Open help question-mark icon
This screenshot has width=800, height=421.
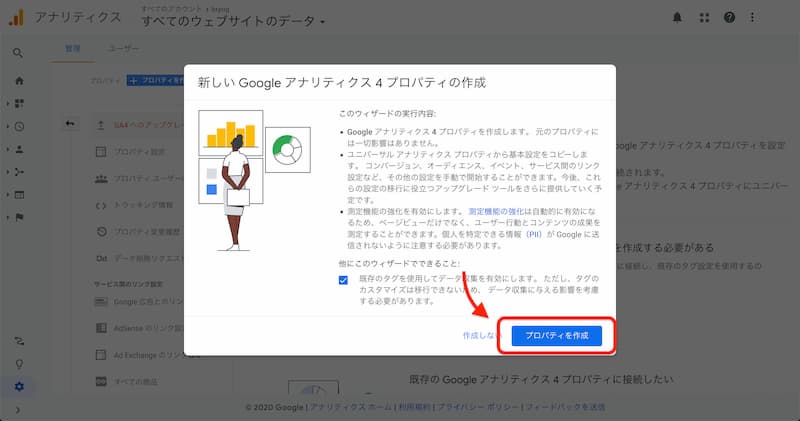(729, 17)
